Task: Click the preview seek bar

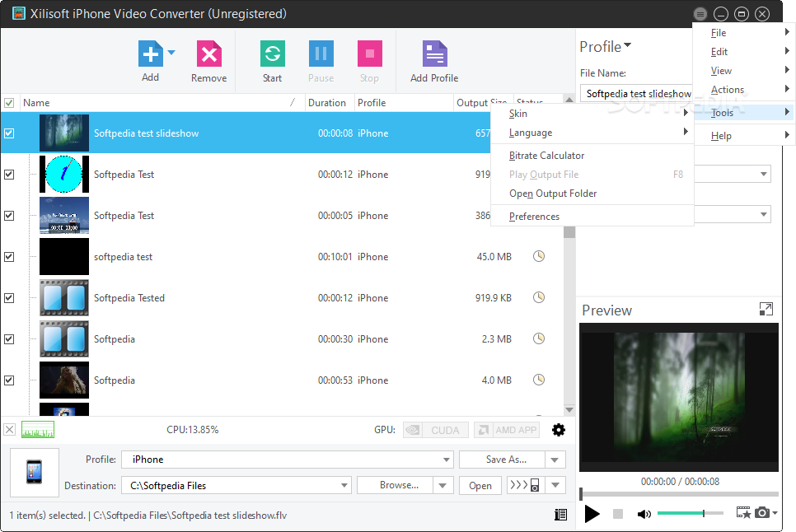Action: pos(679,494)
